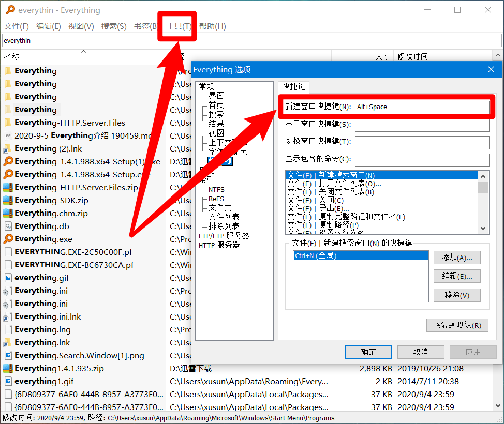Click the everything1.gif image icon

coord(8,381)
